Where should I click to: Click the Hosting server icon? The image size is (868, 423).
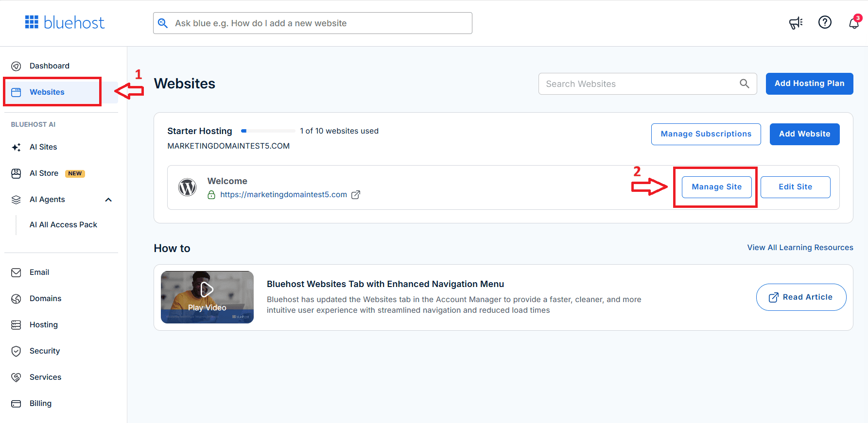tap(16, 325)
